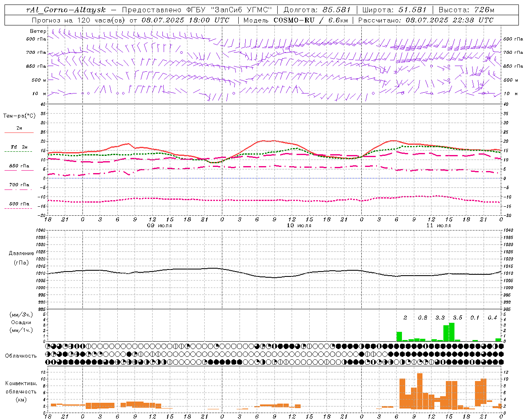Click the Конвективн. label
The width and height of the screenshot is (525, 420).
point(21,383)
